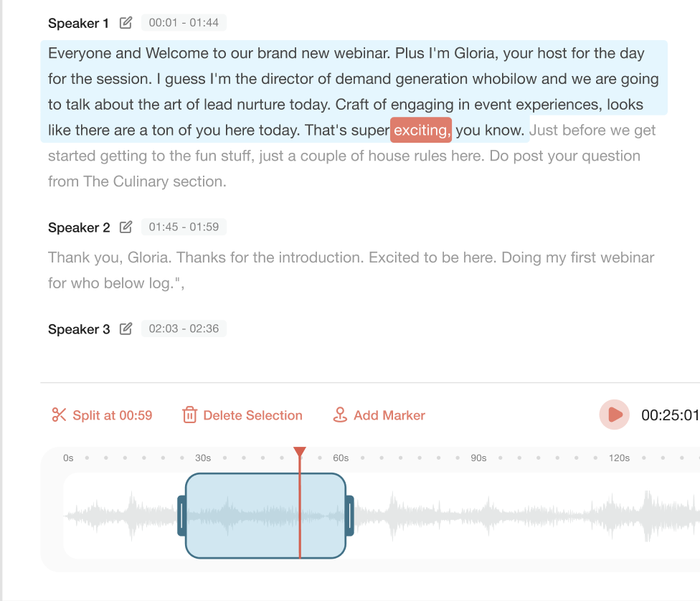Click the highlighted word exciting
The image size is (700, 601).
421,130
